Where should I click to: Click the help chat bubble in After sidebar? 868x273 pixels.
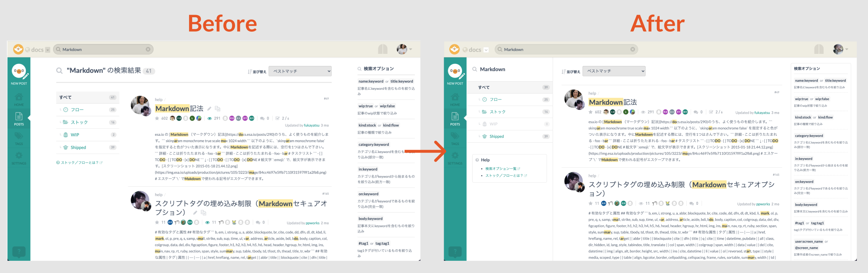tap(455, 252)
